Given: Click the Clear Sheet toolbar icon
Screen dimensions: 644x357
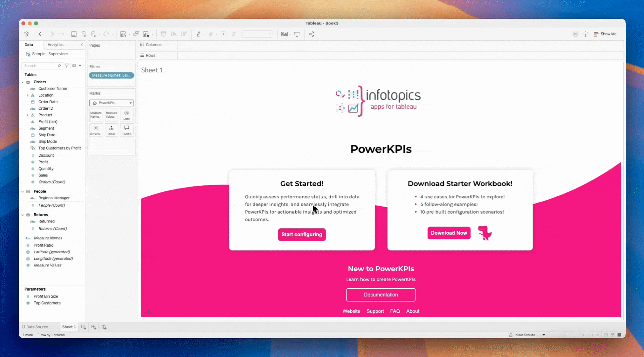Looking at the screenshot, I should pyautogui.click(x=146, y=34).
